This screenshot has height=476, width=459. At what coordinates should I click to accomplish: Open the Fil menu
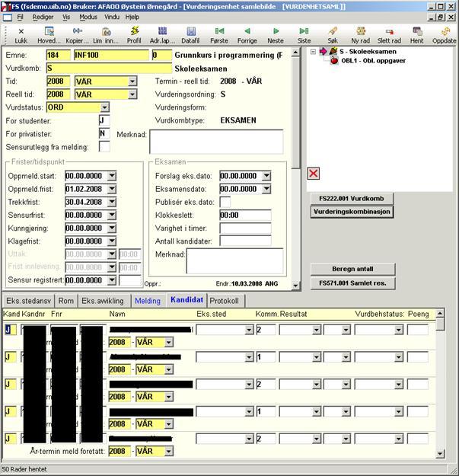click(20, 17)
